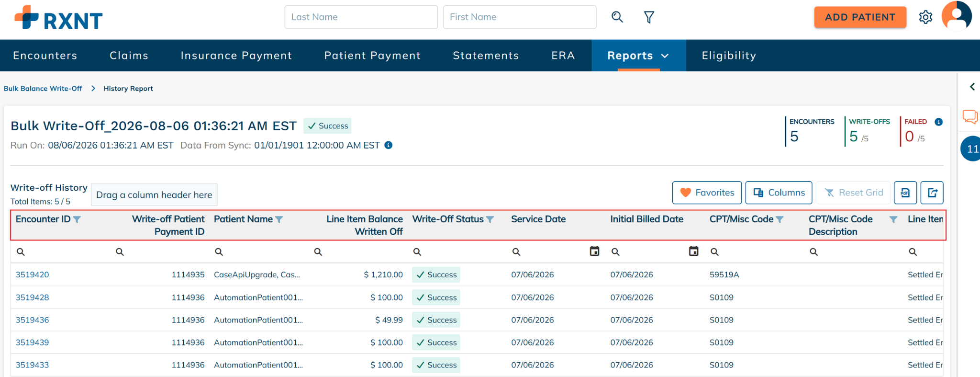The width and height of the screenshot is (980, 377).
Task: Open the patient search filter funnel
Action: pos(649,17)
